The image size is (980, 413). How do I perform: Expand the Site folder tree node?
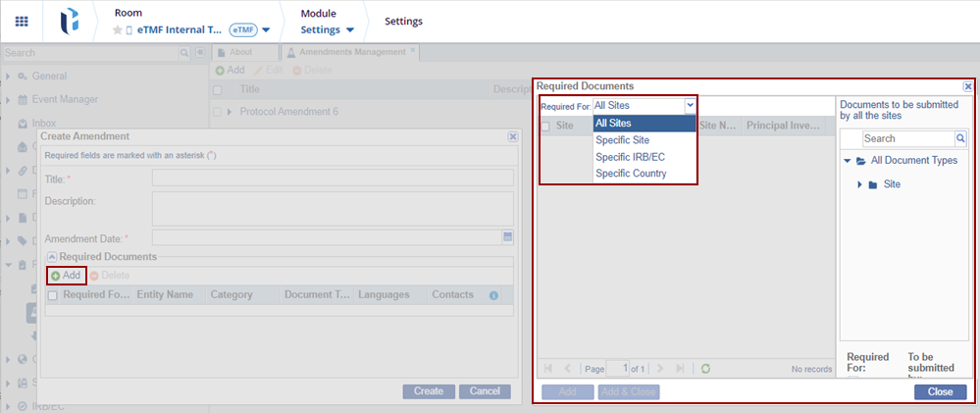[860, 184]
